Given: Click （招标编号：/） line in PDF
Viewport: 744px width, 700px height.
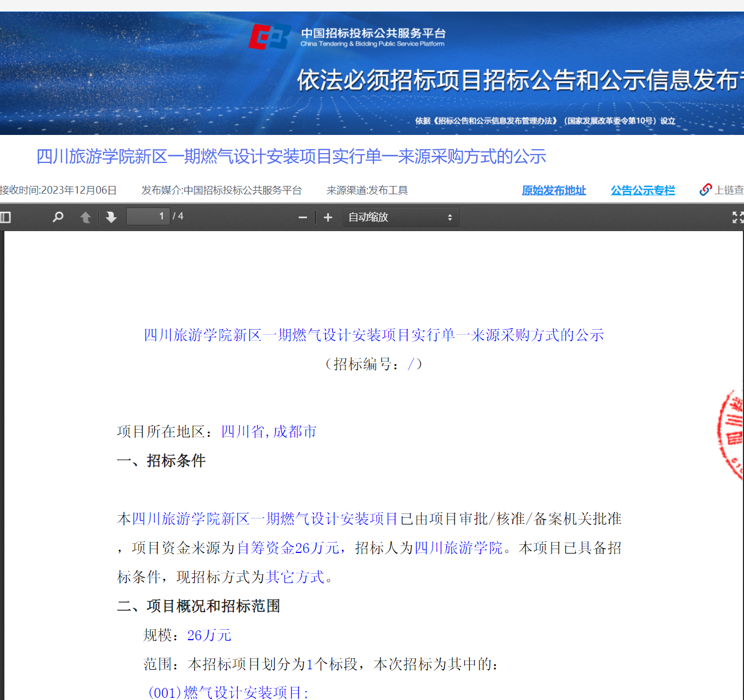Looking at the screenshot, I should (373, 364).
